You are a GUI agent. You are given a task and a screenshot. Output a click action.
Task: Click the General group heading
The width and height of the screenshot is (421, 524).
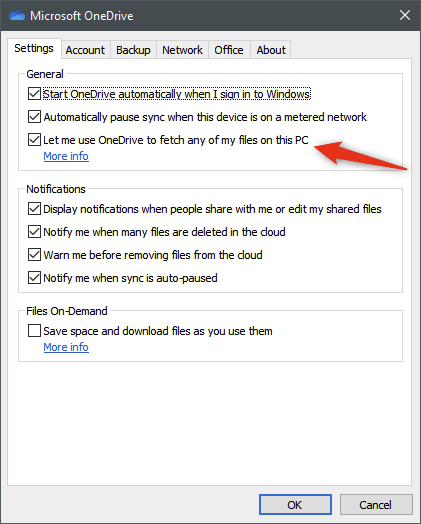[45, 74]
